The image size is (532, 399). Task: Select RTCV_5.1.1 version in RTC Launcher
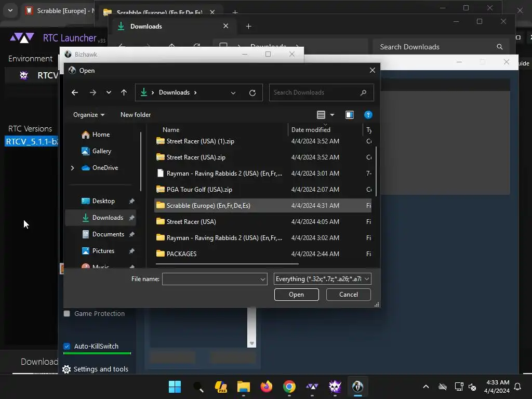click(x=32, y=141)
